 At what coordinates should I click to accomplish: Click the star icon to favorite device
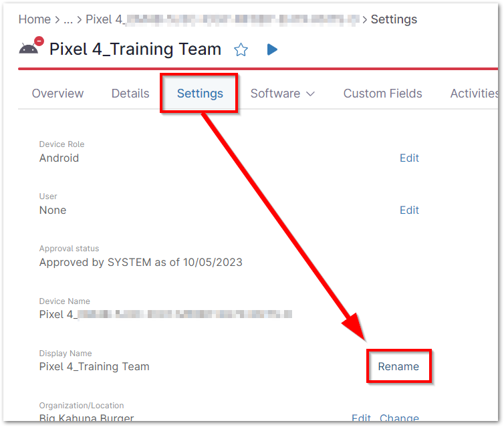(x=241, y=49)
